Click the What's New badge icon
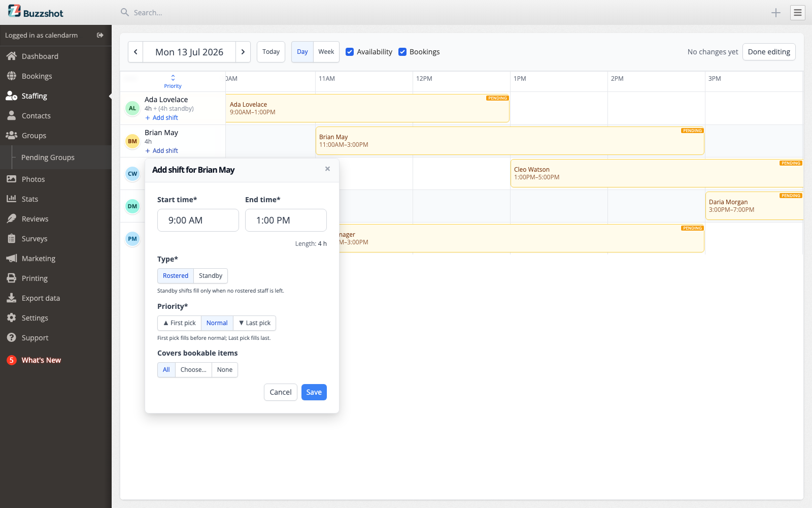 point(11,360)
